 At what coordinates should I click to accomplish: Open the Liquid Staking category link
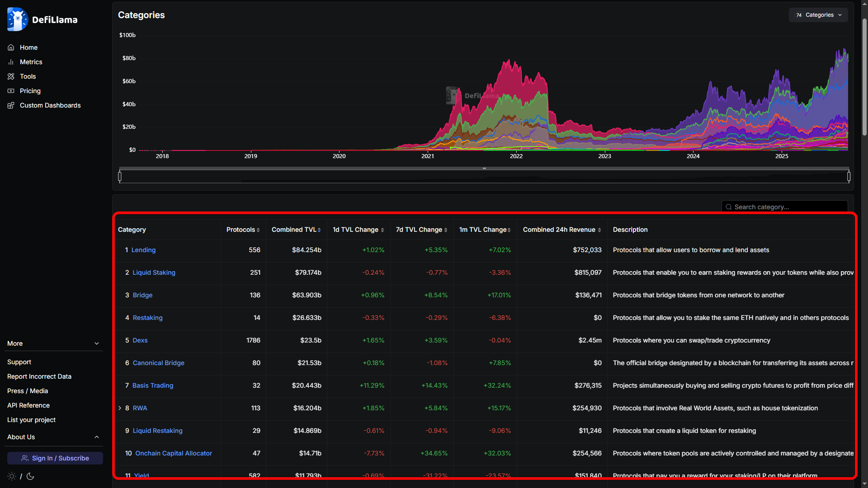click(154, 272)
